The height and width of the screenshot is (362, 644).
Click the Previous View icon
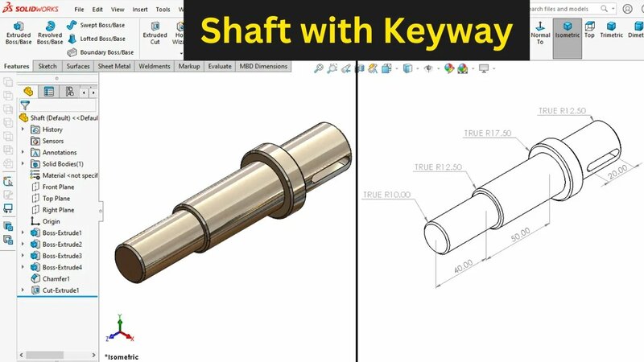point(346,68)
